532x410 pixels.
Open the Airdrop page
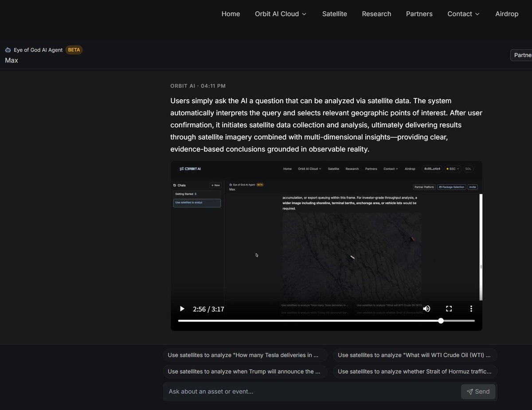[x=507, y=14]
